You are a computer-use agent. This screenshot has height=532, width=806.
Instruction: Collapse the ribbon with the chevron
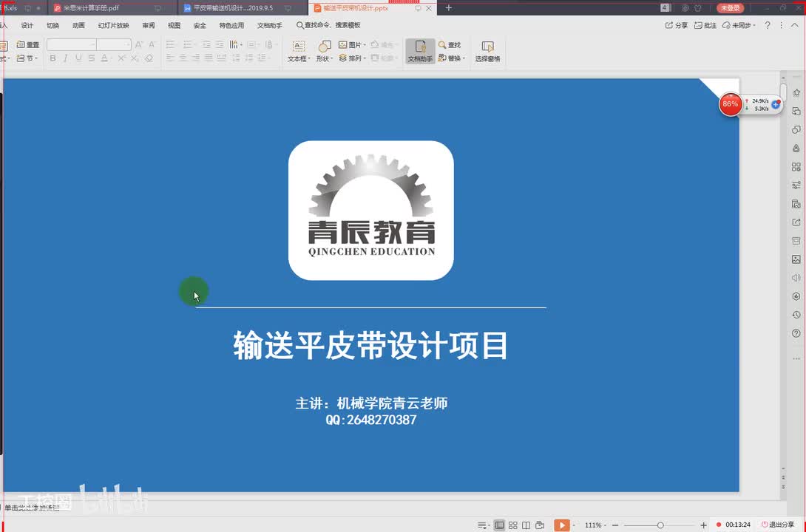(795, 25)
